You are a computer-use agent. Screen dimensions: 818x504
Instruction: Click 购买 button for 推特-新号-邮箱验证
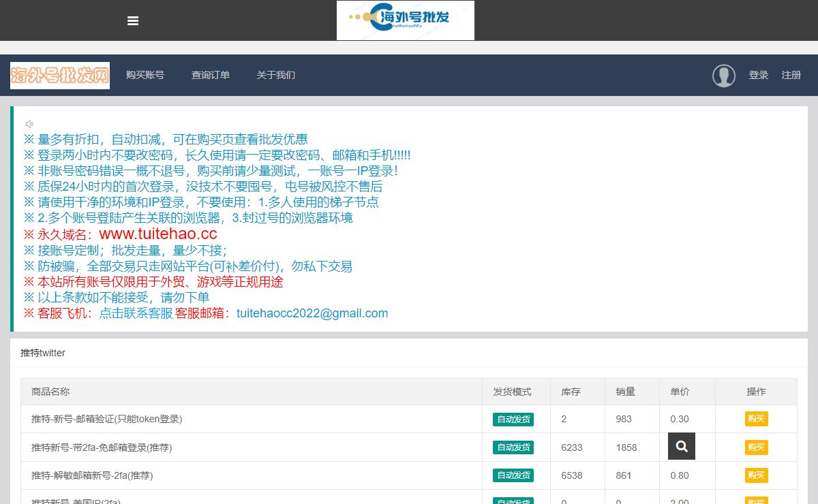pos(756,419)
